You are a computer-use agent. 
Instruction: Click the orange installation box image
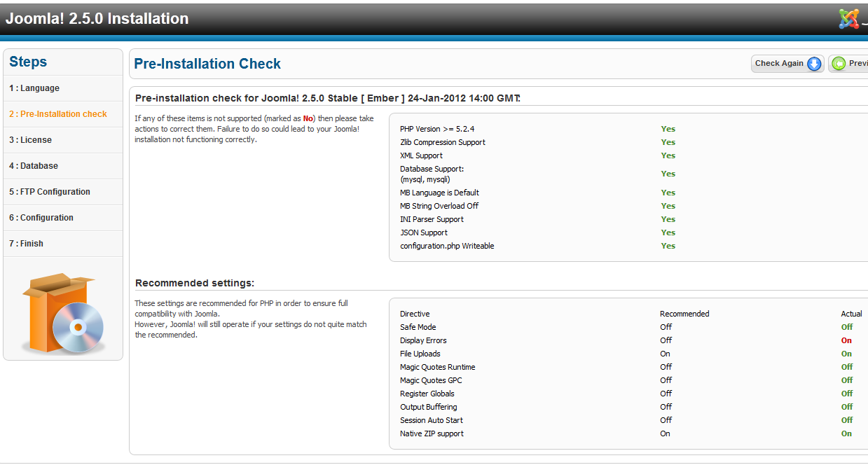(x=63, y=314)
